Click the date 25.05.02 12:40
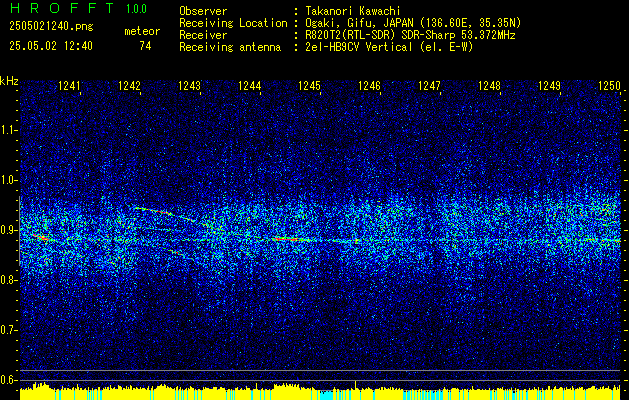Image resolution: width=629 pixels, height=400 pixels. point(51,46)
